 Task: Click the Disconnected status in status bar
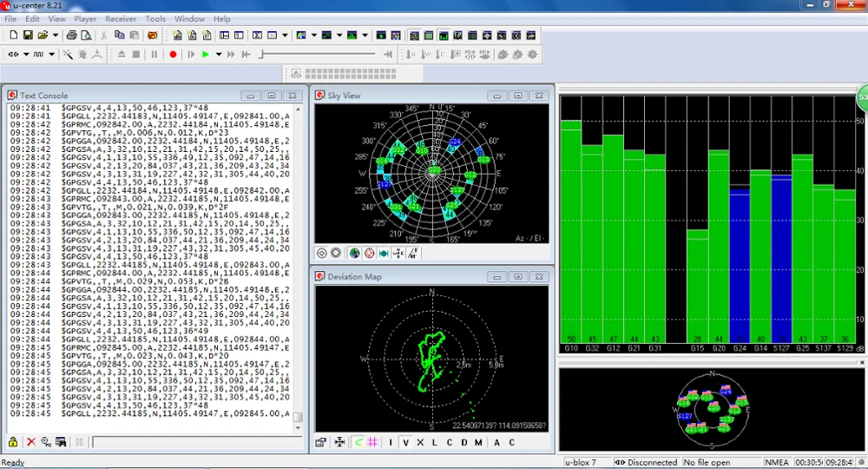point(646,463)
